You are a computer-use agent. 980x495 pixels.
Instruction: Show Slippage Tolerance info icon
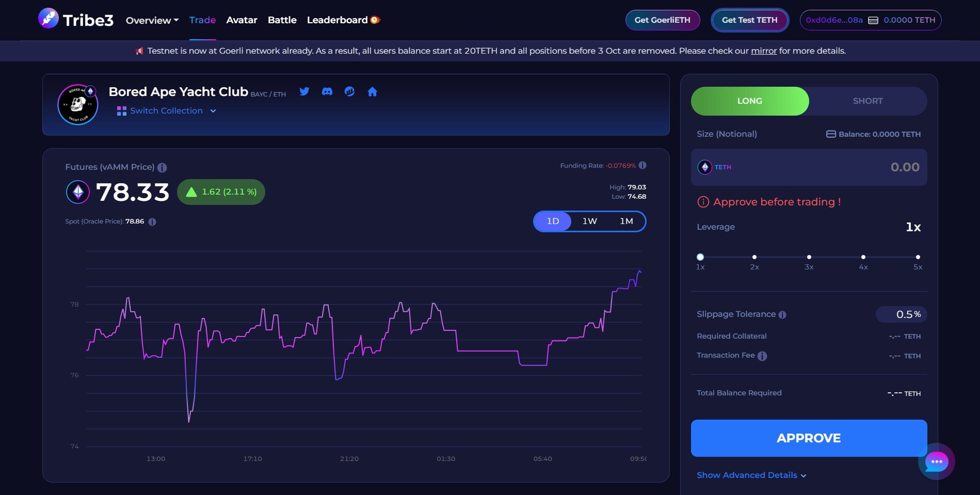tap(782, 315)
